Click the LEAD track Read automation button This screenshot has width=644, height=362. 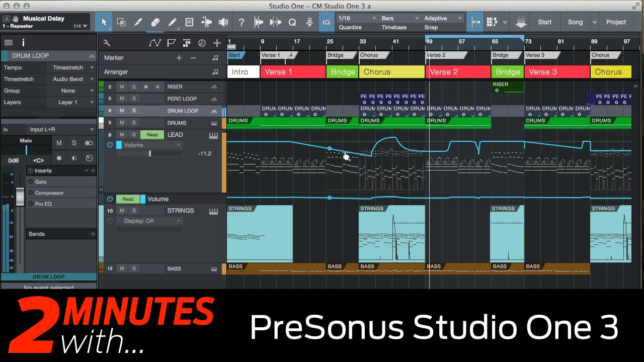click(x=152, y=135)
